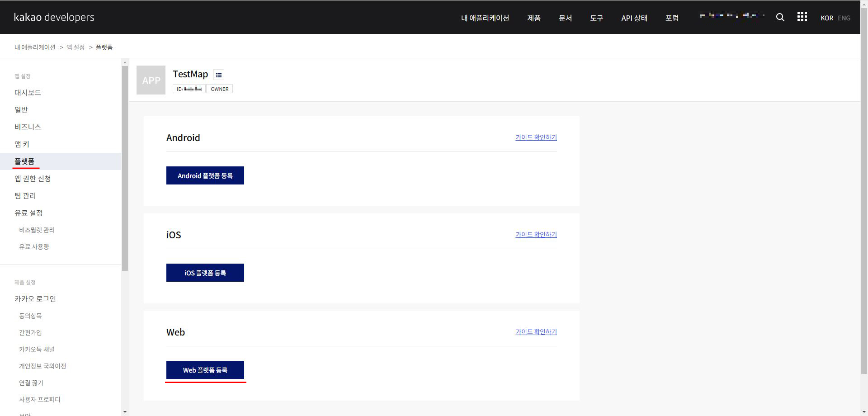
Task: Click 플랫폼 in the breadcrumb
Action: (104, 47)
